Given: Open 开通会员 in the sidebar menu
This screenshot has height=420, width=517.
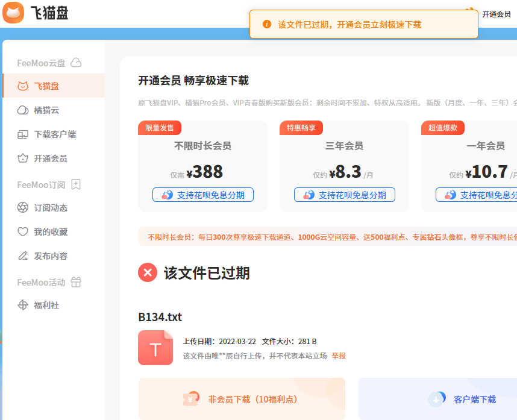Looking at the screenshot, I should tap(50, 158).
